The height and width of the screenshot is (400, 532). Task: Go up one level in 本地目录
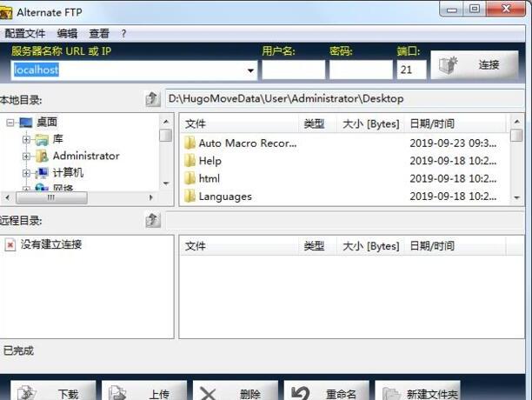coord(153,99)
